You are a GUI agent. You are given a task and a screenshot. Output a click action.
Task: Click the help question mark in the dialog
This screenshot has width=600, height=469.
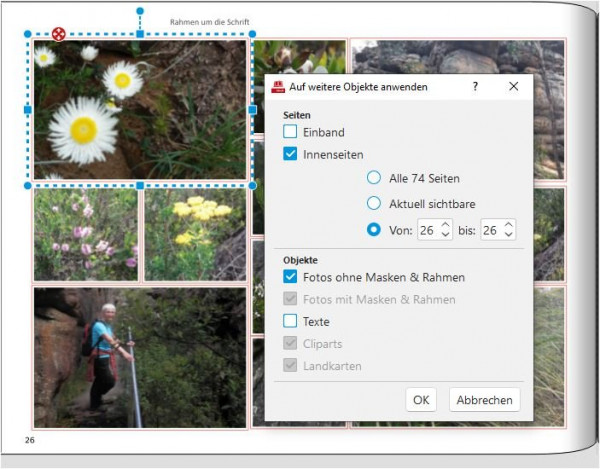475,86
